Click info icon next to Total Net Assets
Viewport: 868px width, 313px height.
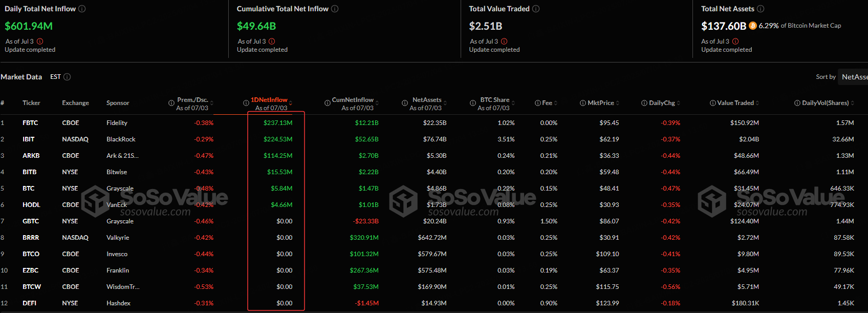tap(761, 9)
